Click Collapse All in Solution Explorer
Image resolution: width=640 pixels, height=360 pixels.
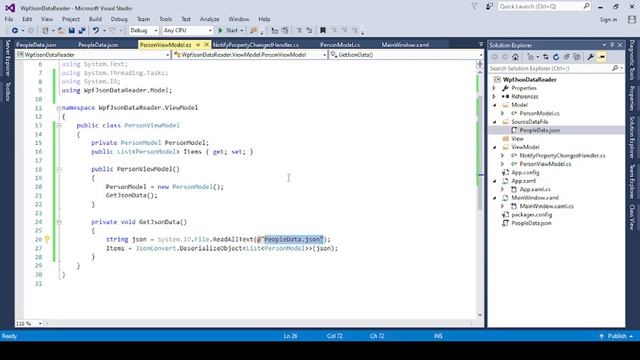click(567, 57)
